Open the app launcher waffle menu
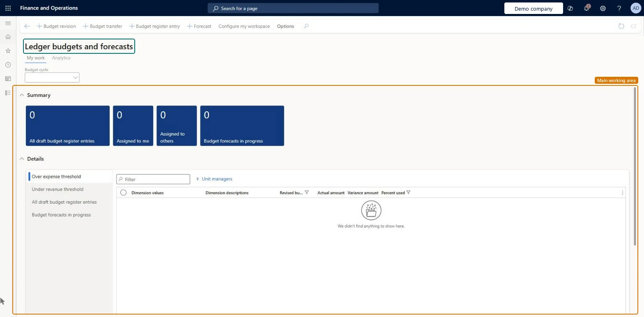 (8, 8)
